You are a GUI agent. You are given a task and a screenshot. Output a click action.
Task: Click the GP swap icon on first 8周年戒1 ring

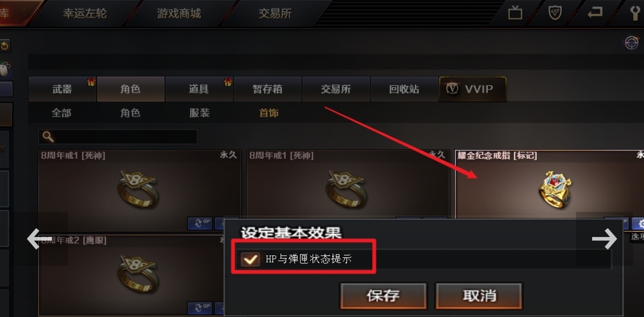[200, 223]
